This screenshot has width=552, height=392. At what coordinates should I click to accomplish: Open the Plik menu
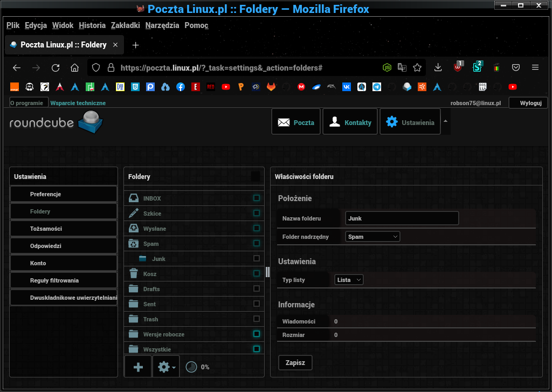pyautogui.click(x=13, y=25)
